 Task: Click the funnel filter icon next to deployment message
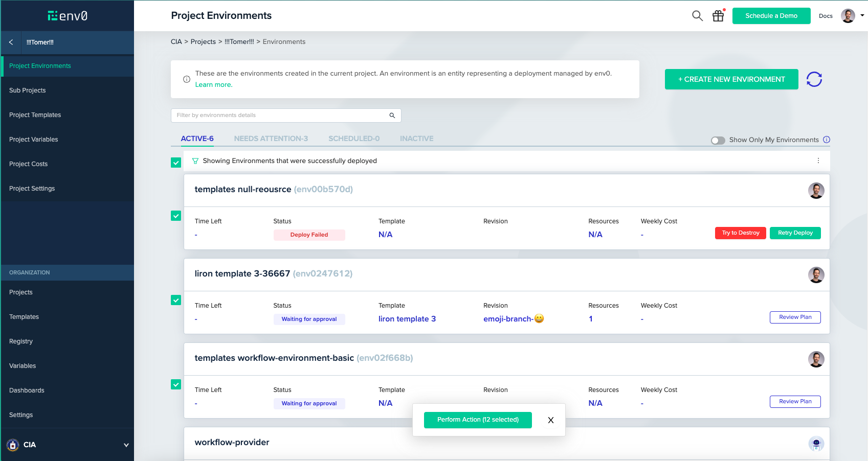[x=195, y=160]
